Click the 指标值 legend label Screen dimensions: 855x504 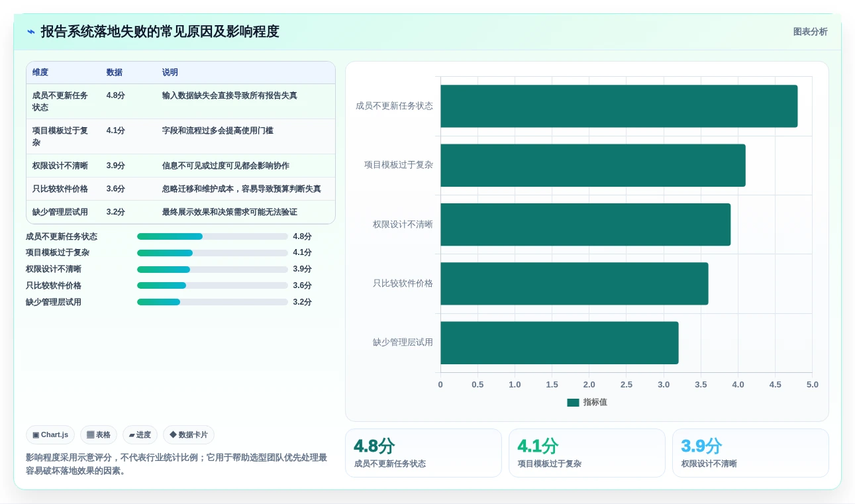[x=595, y=403]
